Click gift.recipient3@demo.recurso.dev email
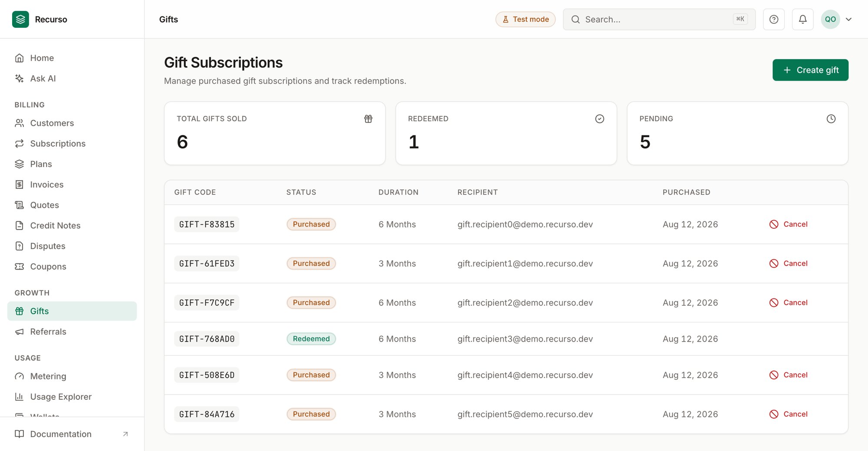 click(x=525, y=339)
